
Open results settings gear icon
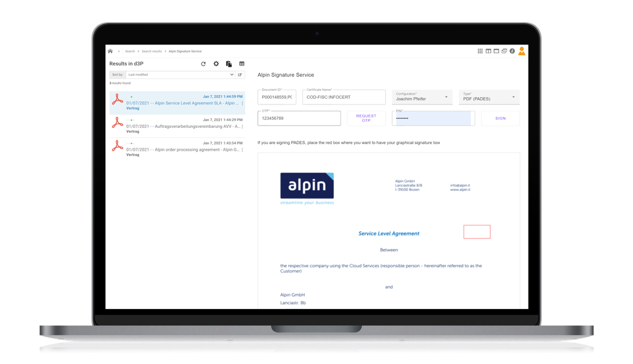click(216, 64)
